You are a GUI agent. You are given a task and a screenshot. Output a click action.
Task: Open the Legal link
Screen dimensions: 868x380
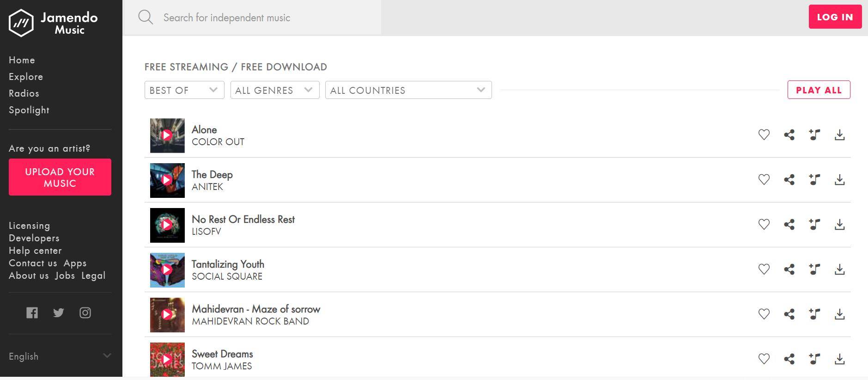[x=93, y=276]
